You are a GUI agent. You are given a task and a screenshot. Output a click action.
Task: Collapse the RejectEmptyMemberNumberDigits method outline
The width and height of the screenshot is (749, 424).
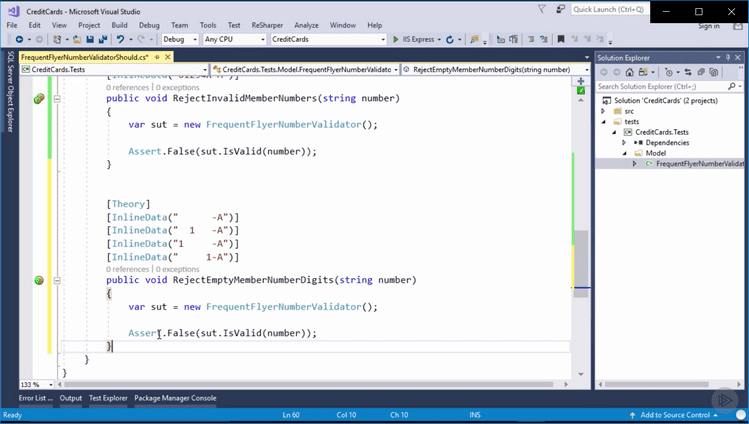pyautogui.click(x=57, y=280)
